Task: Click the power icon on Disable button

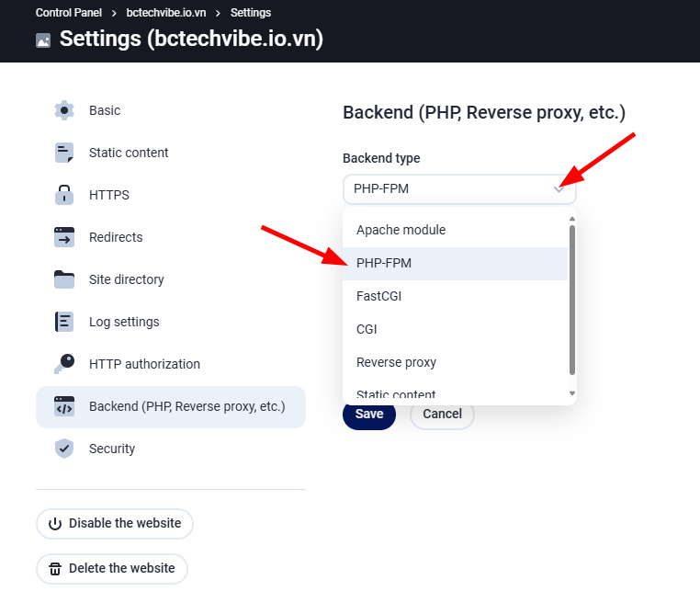Action: point(55,524)
